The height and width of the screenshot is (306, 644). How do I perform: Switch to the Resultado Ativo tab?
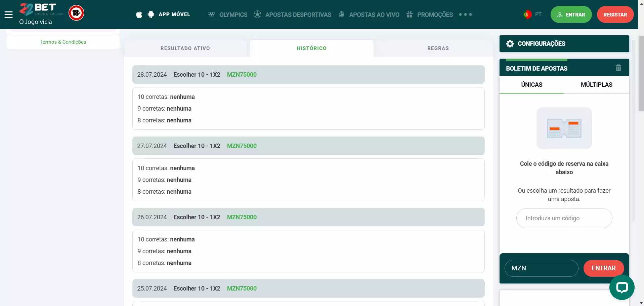coord(185,48)
